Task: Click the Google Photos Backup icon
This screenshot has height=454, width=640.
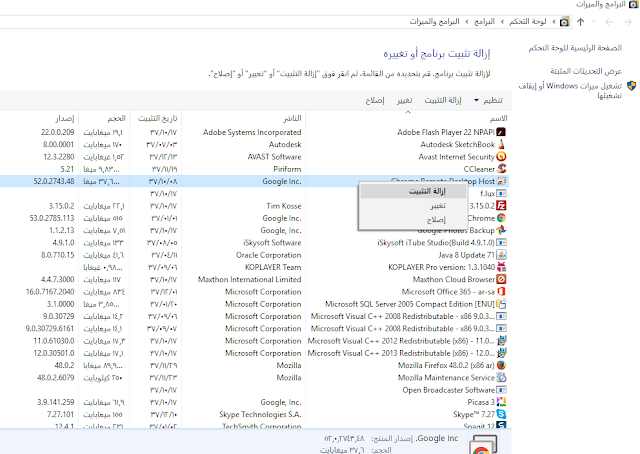Action: 501,230
